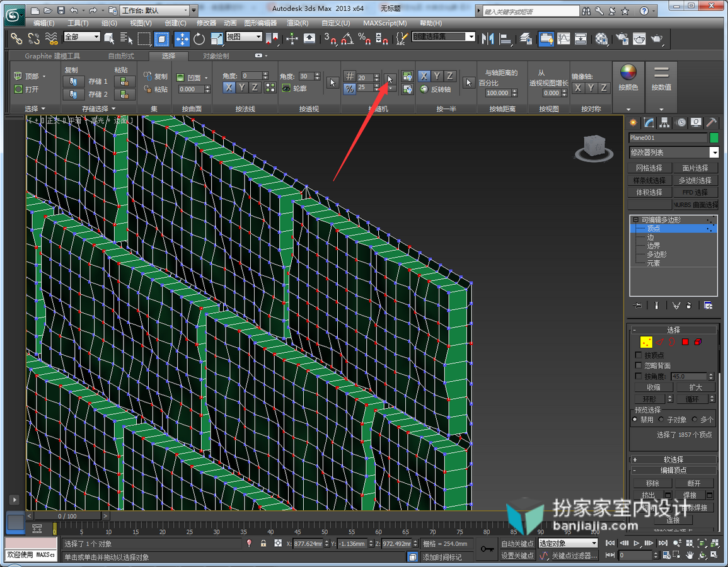Expand the 按颜色 panel arrow
This screenshot has height=567, width=728.
(x=628, y=110)
